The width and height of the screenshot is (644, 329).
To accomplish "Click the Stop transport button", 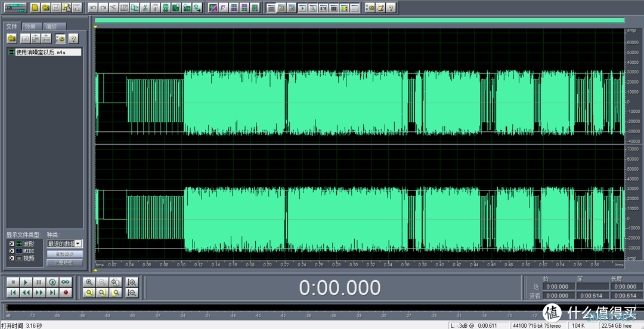I will pos(13,282).
